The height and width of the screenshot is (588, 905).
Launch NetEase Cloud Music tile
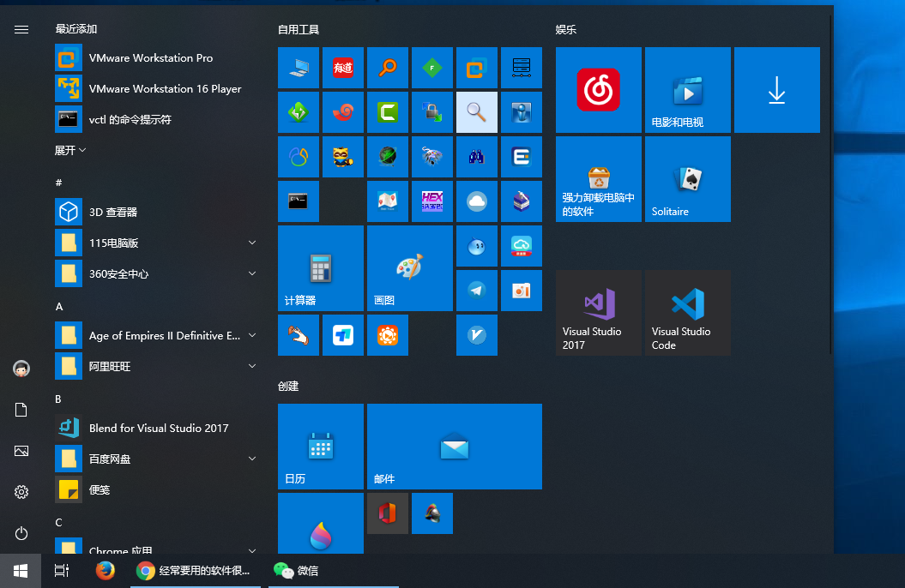pyautogui.click(x=598, y=90)
